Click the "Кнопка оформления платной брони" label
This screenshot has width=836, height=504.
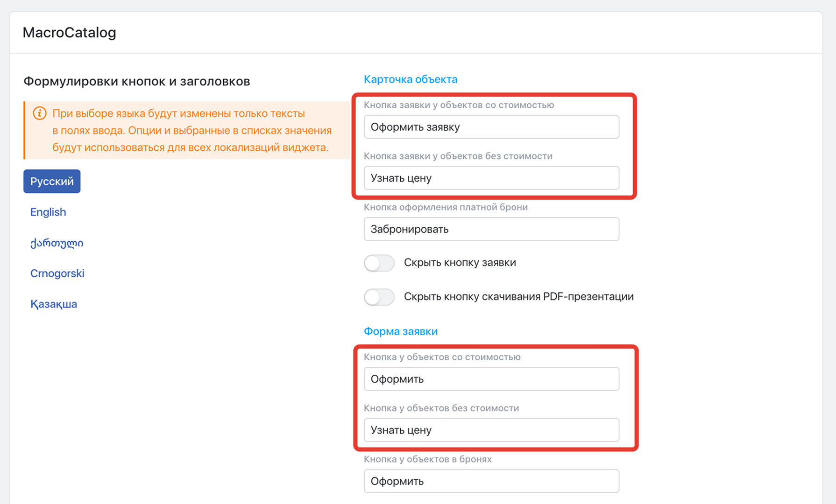pyautogui.click(x=446, y=207)
